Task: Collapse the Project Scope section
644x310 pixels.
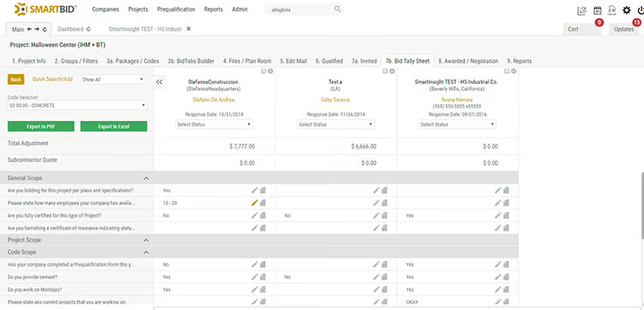Action: click(146, 240)
